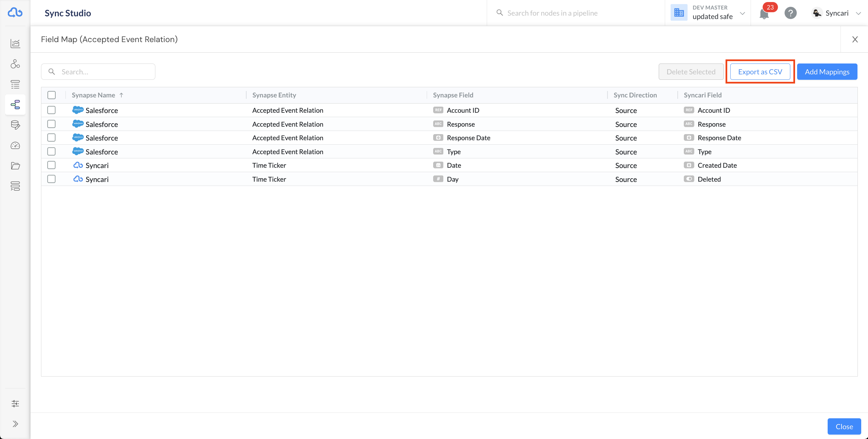Click date icon beside Created Date
The width and height of the screenshot is (868, 439).
[x=689, y=165]
